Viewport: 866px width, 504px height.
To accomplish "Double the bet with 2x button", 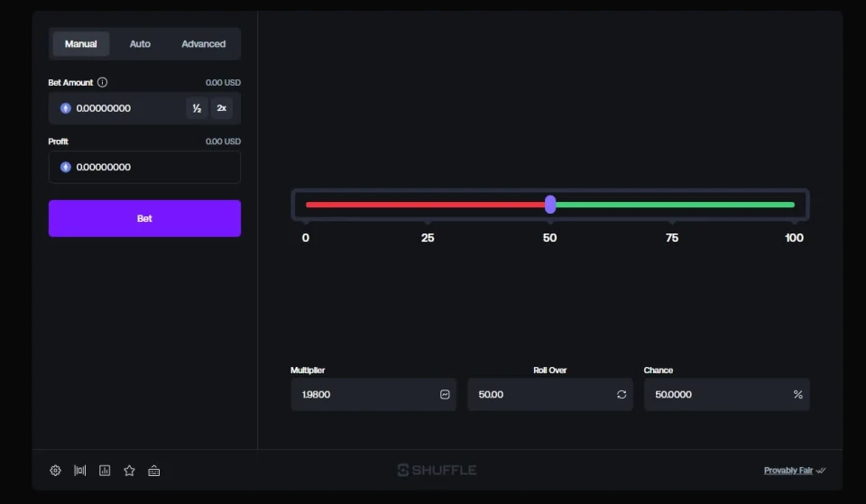I will point(222,108).
